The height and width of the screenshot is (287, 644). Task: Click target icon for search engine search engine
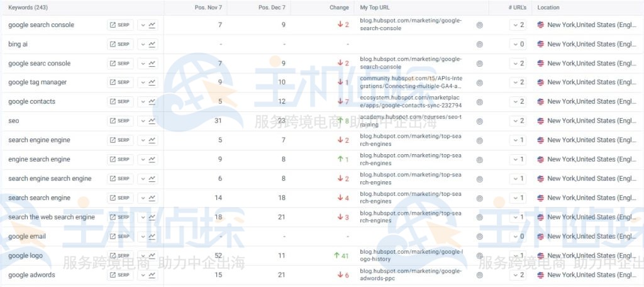[479, 179]
